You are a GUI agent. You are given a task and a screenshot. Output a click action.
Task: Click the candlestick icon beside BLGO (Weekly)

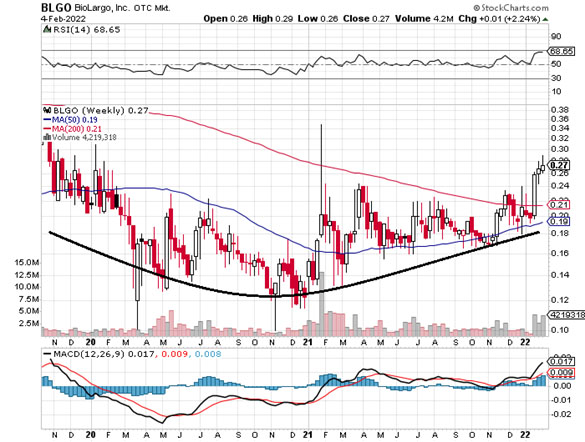[x=47, y=110]
